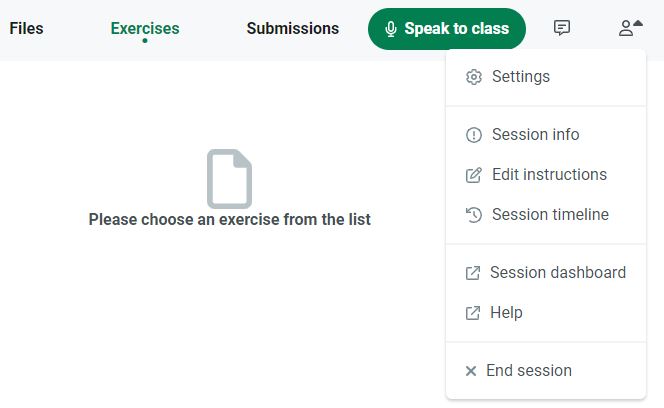
Task: Click the external link icon beside Help
Action: (x=473, y=313)
